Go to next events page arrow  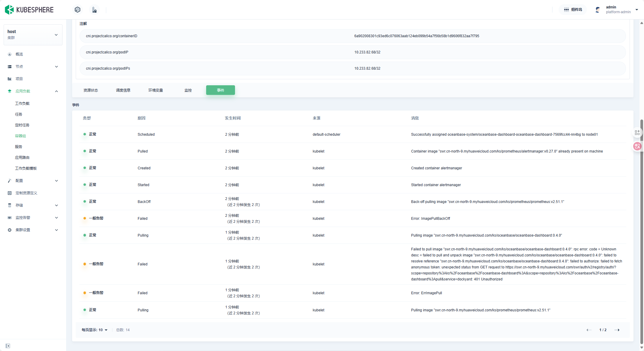pyautogui.click(x=617, y=330)
